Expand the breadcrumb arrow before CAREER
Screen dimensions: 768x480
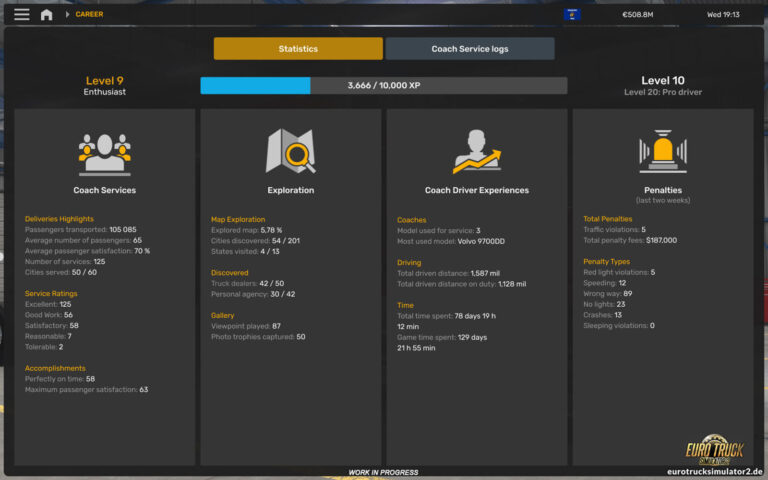67,14
